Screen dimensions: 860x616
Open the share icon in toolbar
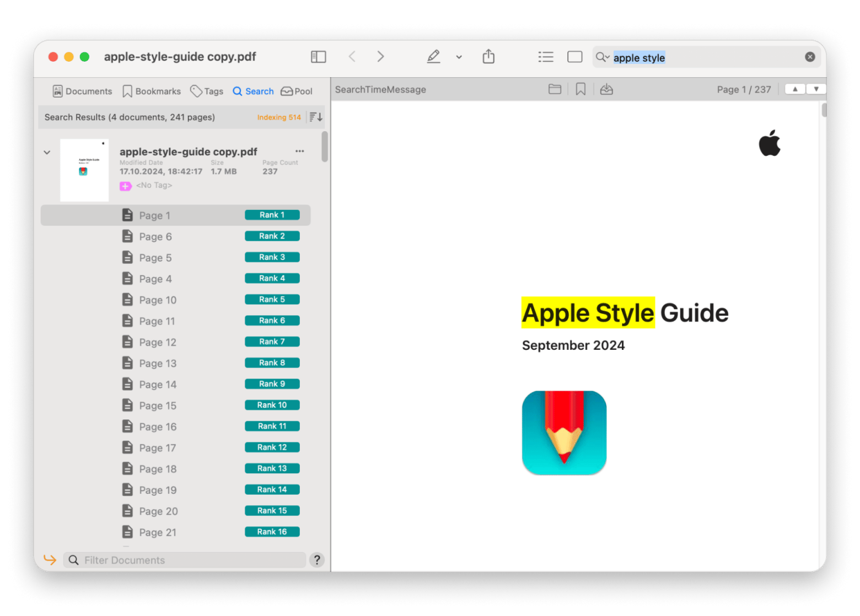tap(488, 57)
